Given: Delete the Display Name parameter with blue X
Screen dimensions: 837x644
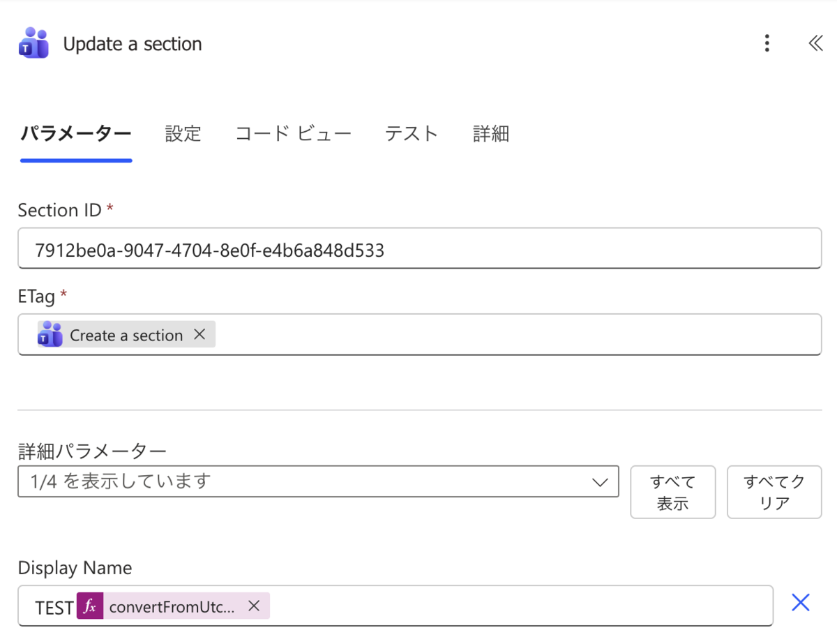Looking at the screenshot, I should tap(801, 603).
